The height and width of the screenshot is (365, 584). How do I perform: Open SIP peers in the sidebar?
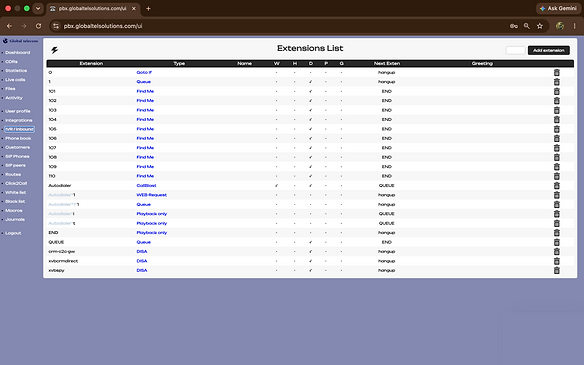[x=15, y=165]
